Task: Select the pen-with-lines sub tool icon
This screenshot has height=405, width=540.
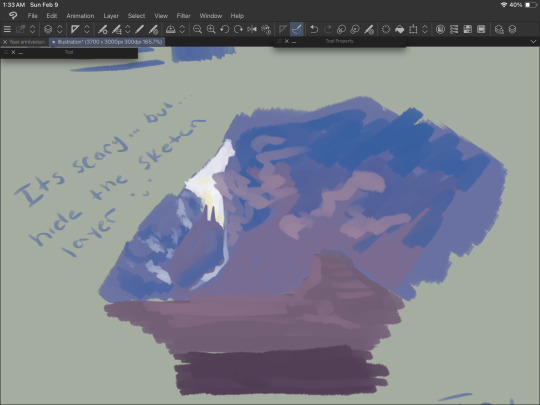Action: 116,29
